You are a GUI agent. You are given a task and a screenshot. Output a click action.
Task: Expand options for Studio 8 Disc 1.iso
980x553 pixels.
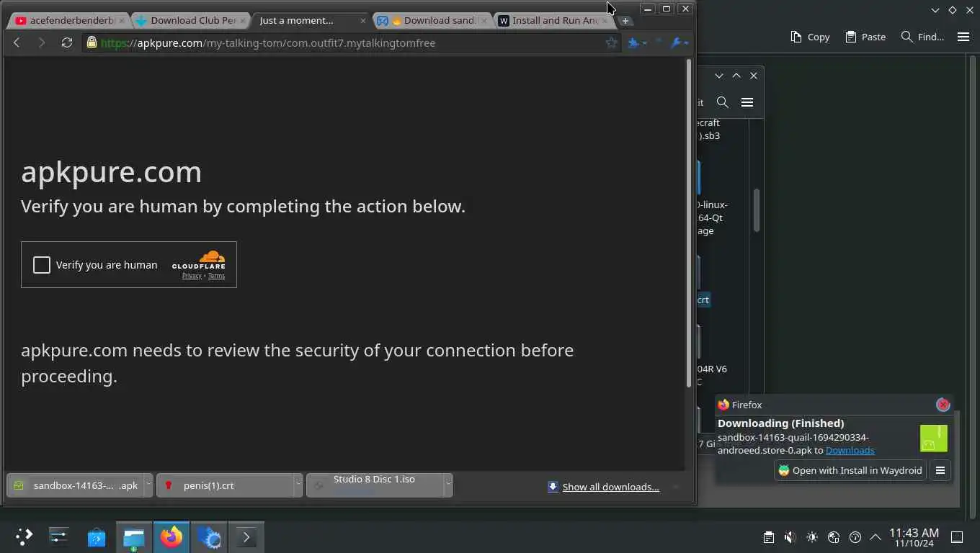[448, 485]
